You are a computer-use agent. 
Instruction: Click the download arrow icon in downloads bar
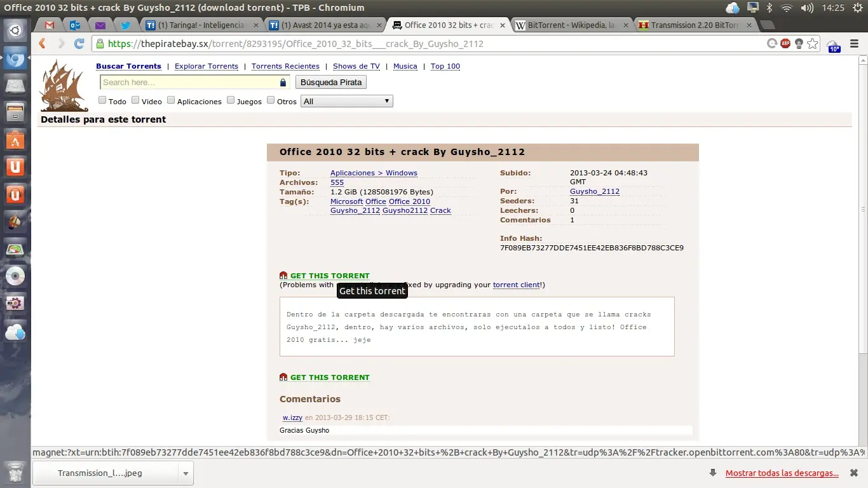713,473
